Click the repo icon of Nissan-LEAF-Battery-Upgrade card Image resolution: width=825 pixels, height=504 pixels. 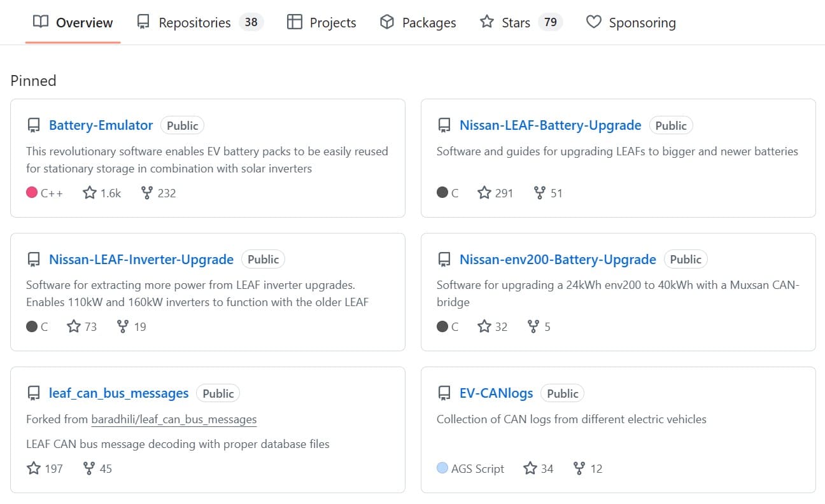(444, 126)
